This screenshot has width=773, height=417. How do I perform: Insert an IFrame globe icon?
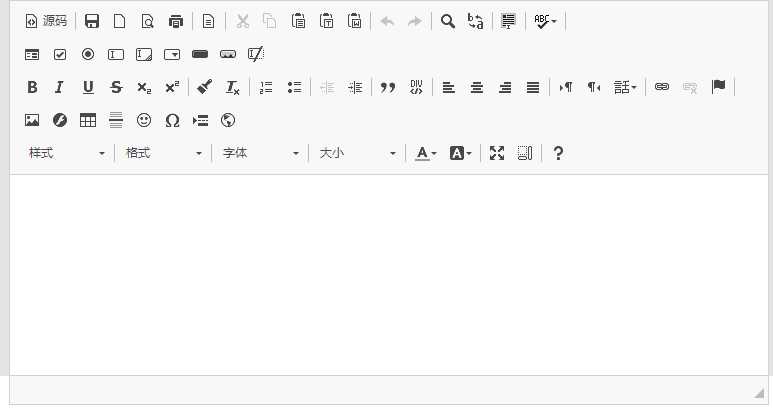click(x=228, y=120)
